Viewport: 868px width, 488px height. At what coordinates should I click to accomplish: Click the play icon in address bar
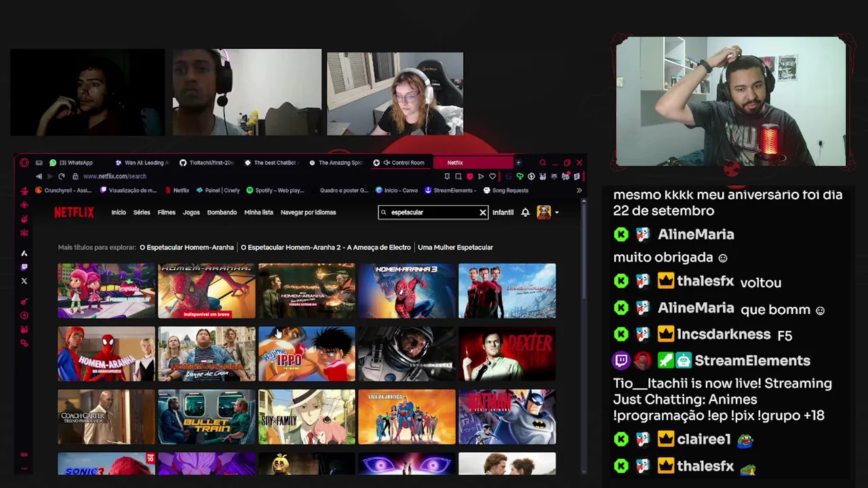tap(481, 176)
